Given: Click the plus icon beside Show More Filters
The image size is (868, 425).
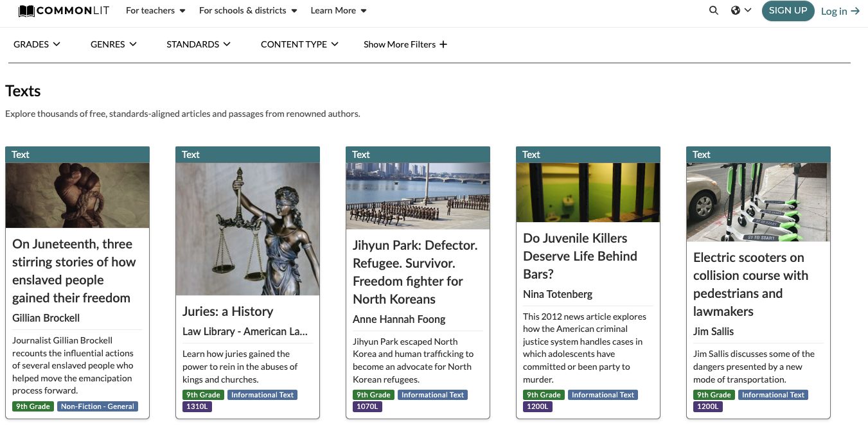Looking at the screenshot, I should click(443, 44).
